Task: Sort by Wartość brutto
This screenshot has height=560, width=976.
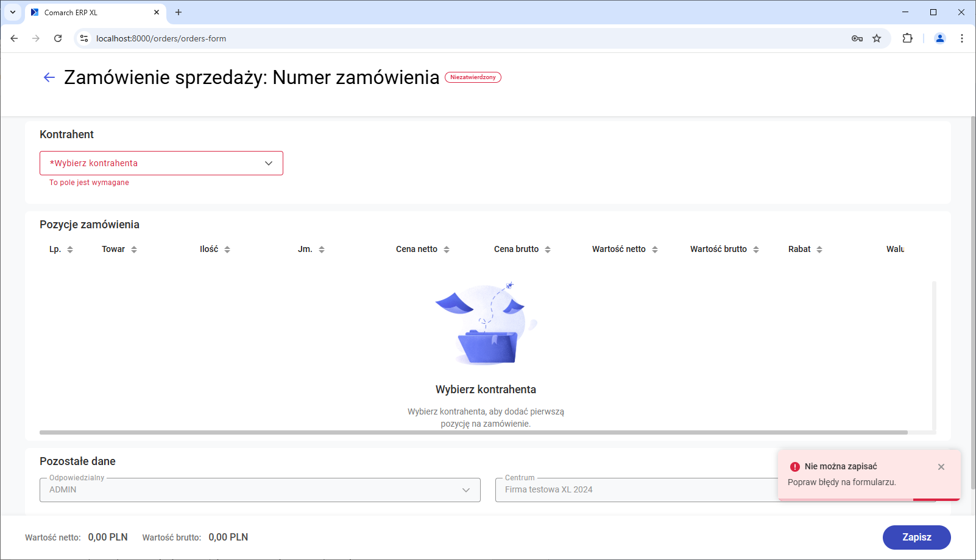Action: click(x=755, y=249)
